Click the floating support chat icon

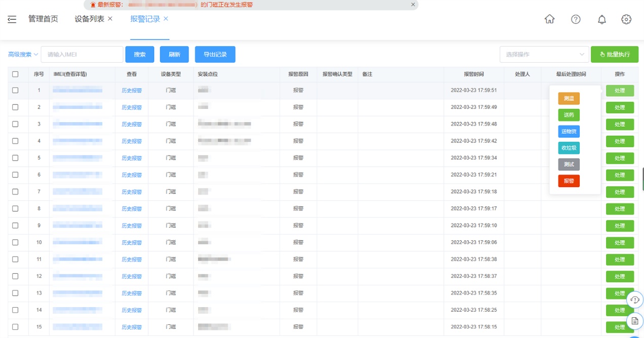[635, 299]
